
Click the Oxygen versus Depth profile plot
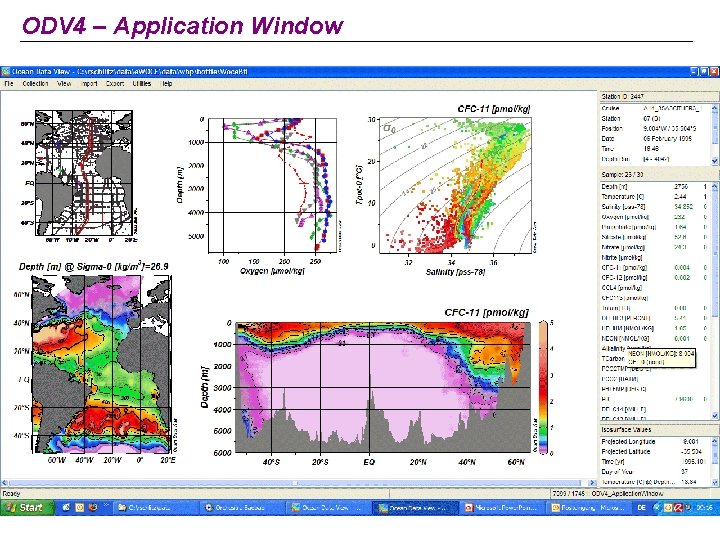click(x=272, y=185)
